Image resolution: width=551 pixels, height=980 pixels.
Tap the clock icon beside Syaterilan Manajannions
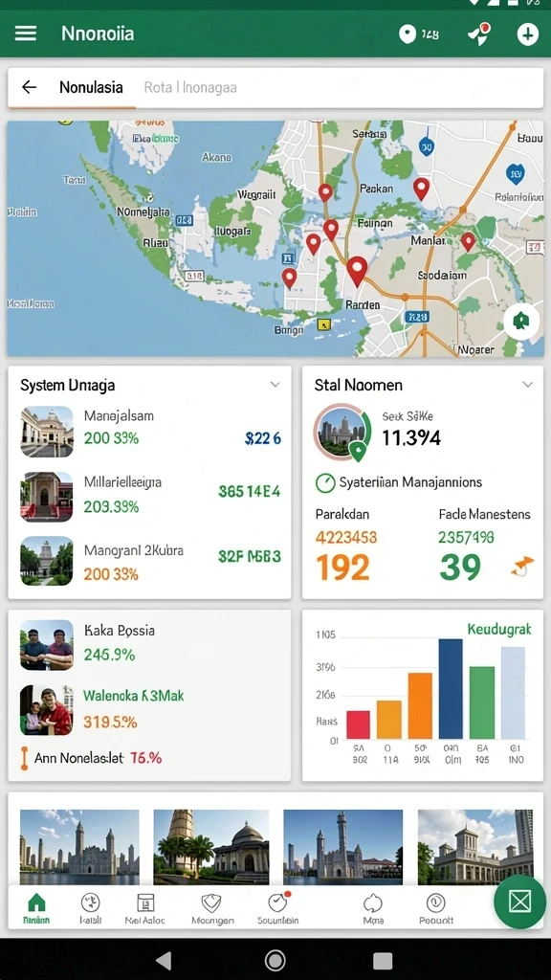tap(325, 482)
